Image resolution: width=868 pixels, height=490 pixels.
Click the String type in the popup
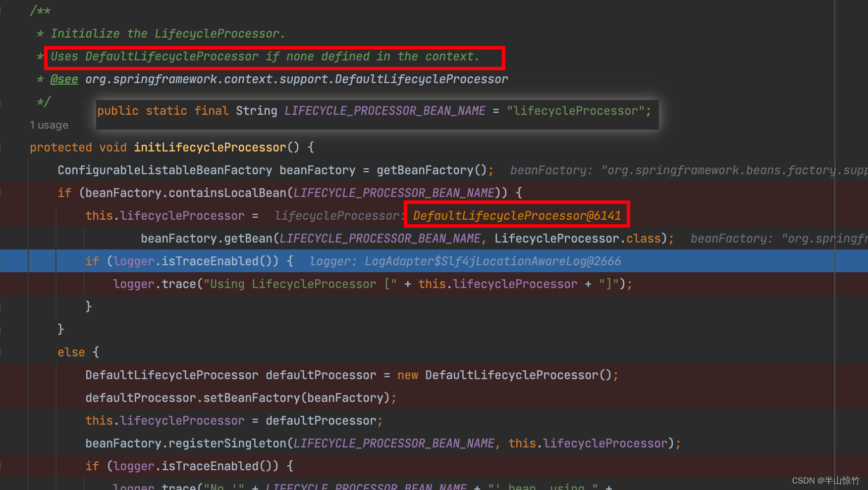click(257, 111)
